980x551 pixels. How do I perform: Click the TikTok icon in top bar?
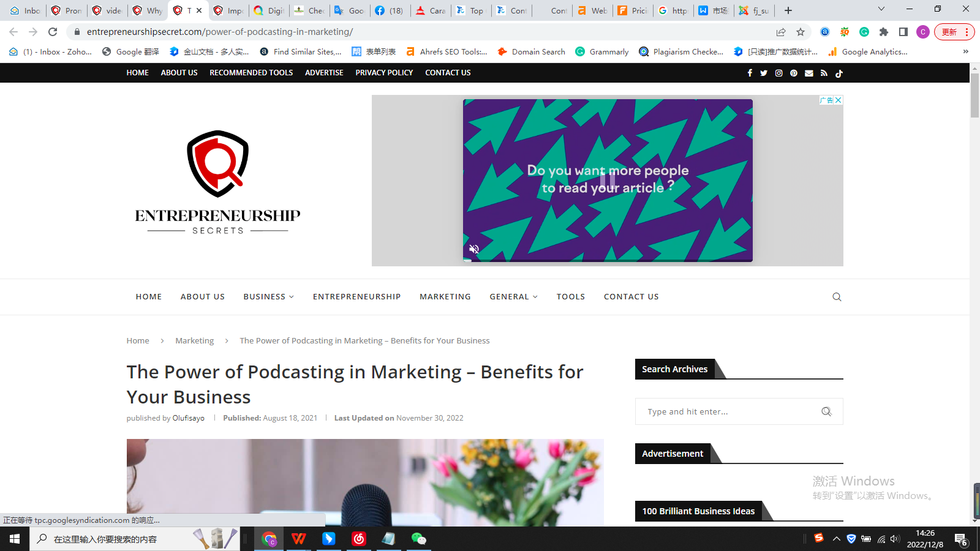839,73
